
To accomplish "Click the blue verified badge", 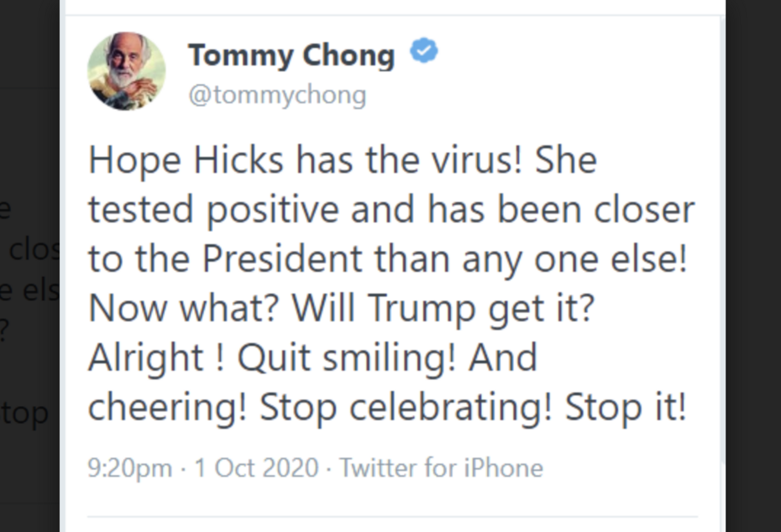I will (423, 53).
